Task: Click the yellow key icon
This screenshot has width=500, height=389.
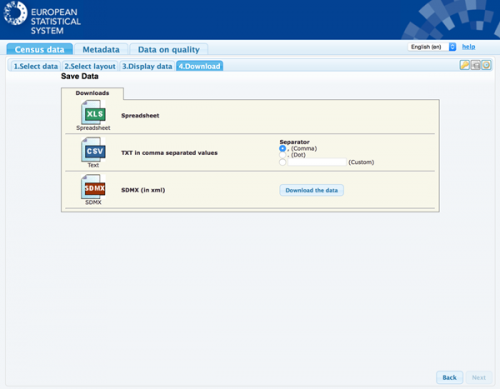Action: pos(464,65)
